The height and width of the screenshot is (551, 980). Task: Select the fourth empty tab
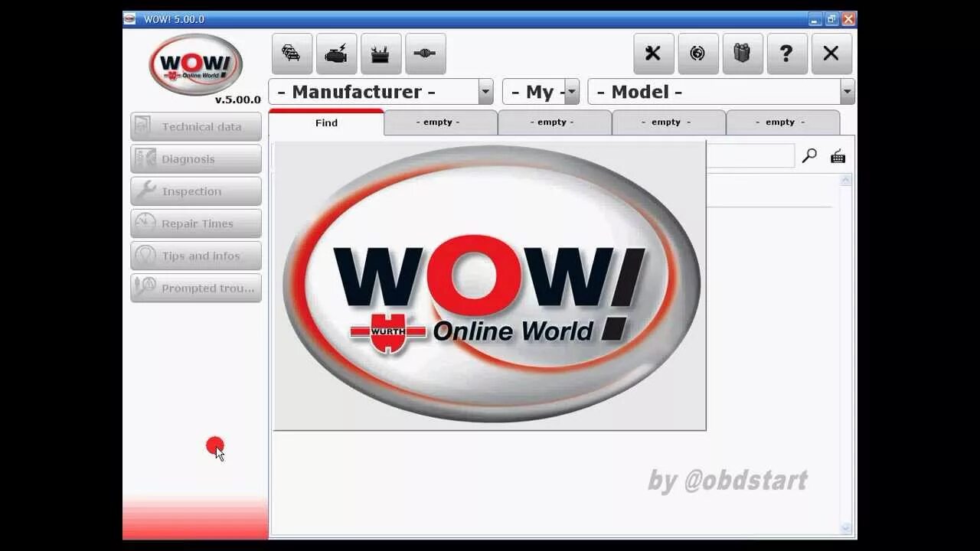[x=782, y=122]
